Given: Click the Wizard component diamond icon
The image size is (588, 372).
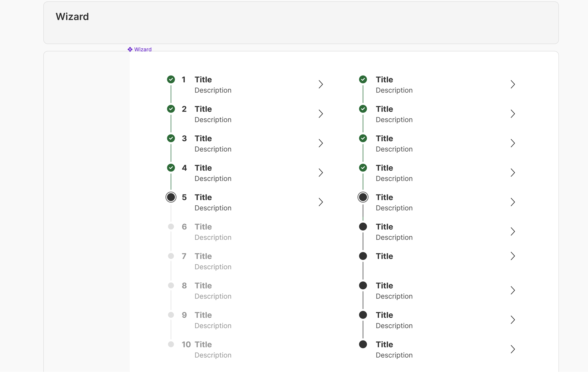Looking at the screenshot, I should point(130,49).
